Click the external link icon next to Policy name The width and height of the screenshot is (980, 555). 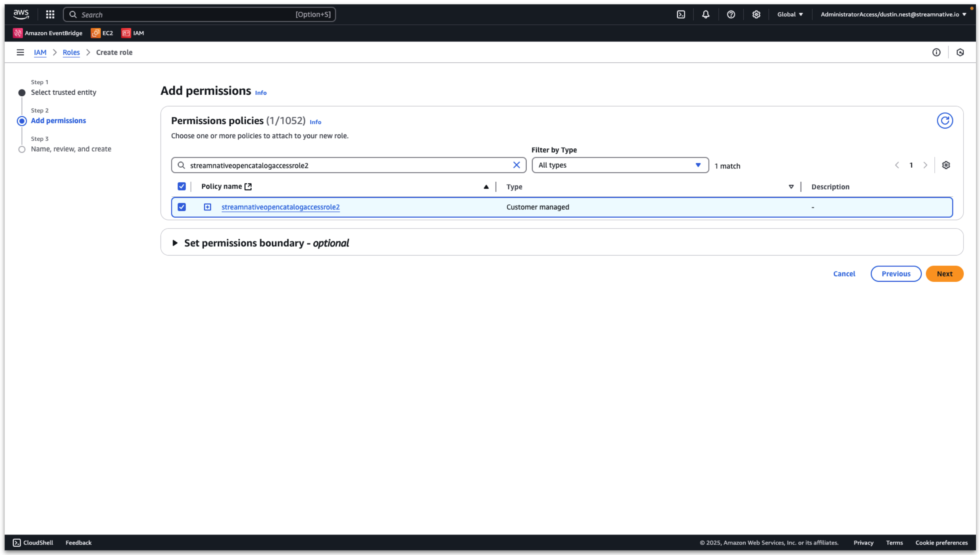click(249, 186)
